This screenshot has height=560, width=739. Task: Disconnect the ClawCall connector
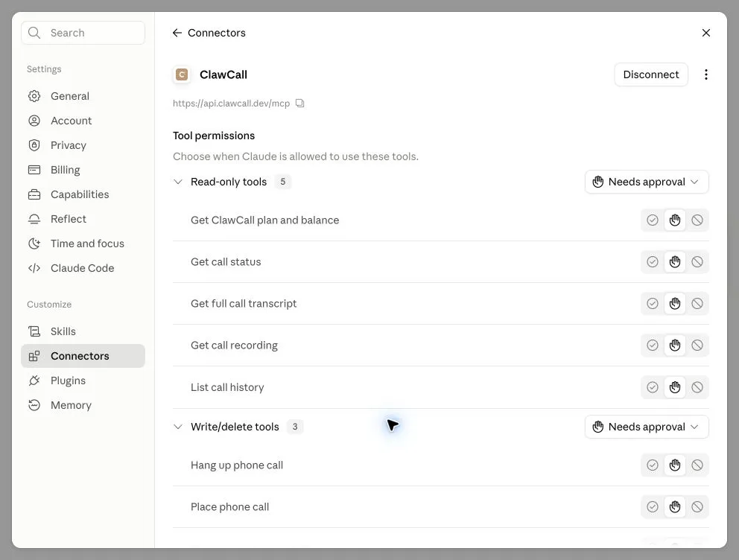point(651,74)
